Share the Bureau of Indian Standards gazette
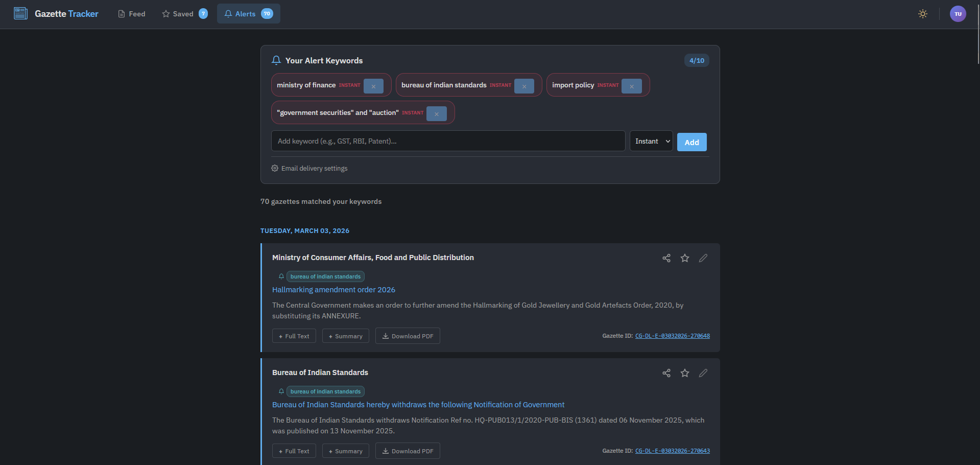The height and width of the screenshot is (465, 980). [x=666, y=373]
